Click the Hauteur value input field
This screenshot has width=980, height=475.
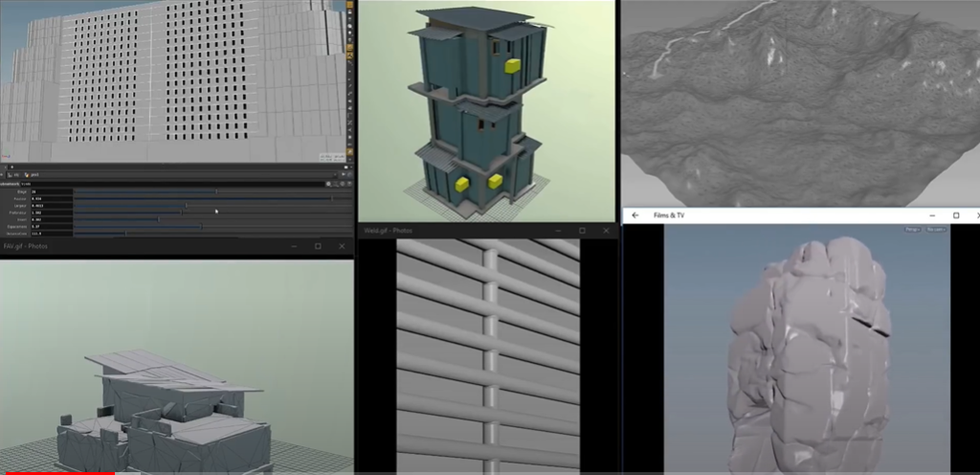click(x=51, y=198)
